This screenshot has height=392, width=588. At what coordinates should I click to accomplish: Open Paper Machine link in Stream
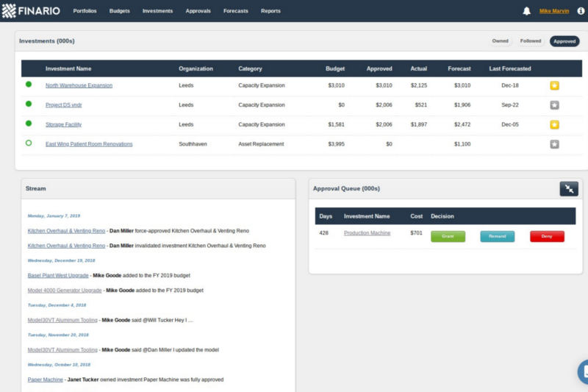coord(45,379)
